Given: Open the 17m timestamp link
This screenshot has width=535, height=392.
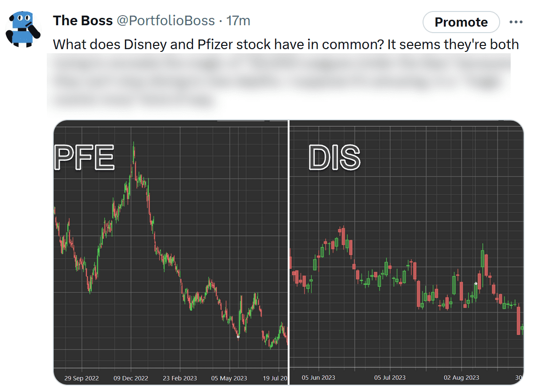Looking at the screenshot, I should pos(238,21).
